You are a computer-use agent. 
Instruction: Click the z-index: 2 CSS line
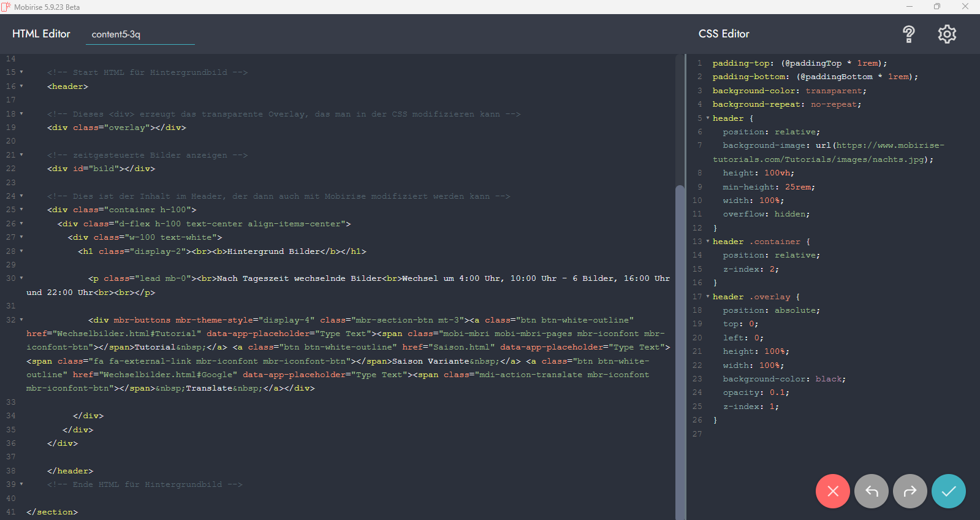tap(751, 269)
